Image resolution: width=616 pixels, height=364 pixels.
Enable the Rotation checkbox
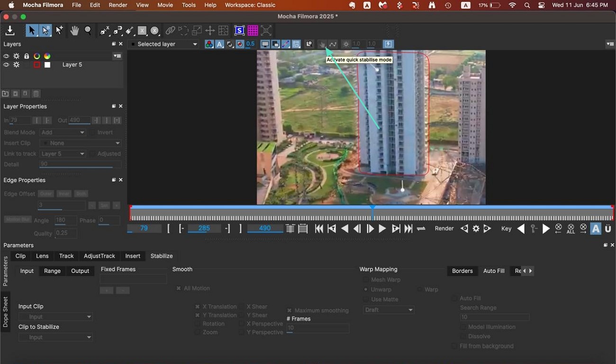click(197, 324)
